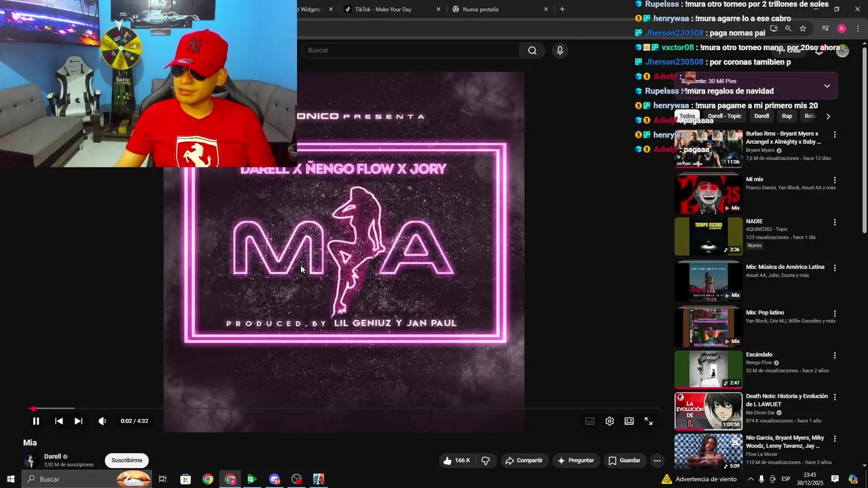868x488 pixels.
Task: Click the Preguntar ask button
Action: pyautogui.click(x=576, y=460)
